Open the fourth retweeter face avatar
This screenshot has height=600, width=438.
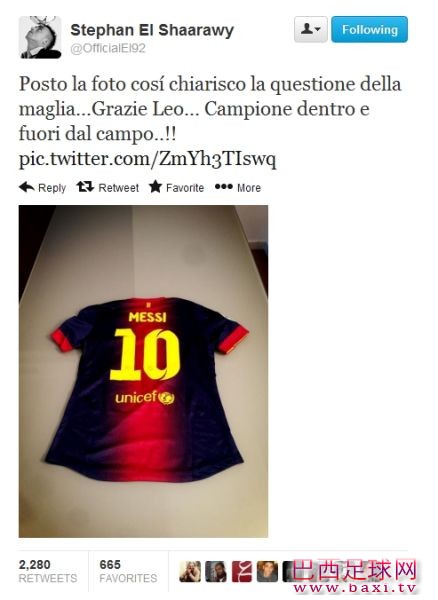267,572
